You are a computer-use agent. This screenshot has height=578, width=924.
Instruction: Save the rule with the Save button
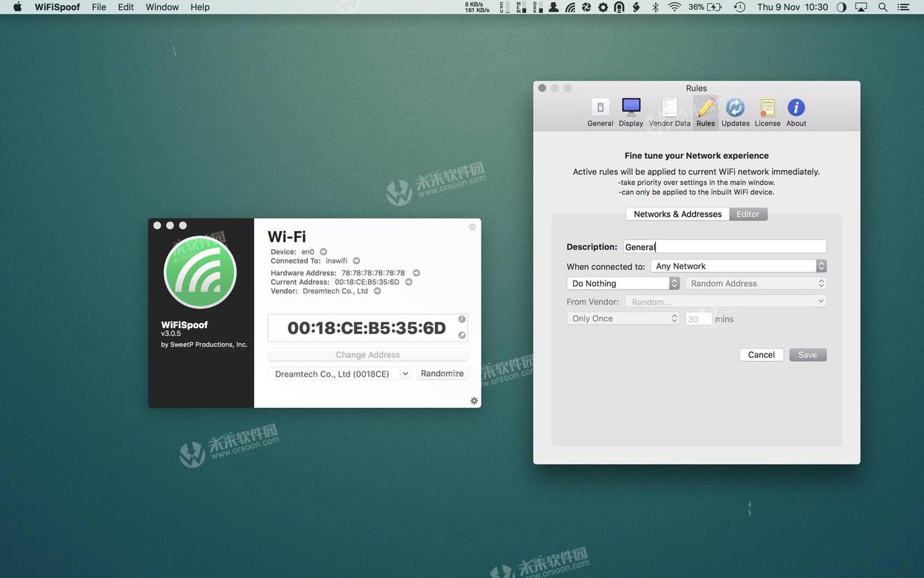coord(808,354)
